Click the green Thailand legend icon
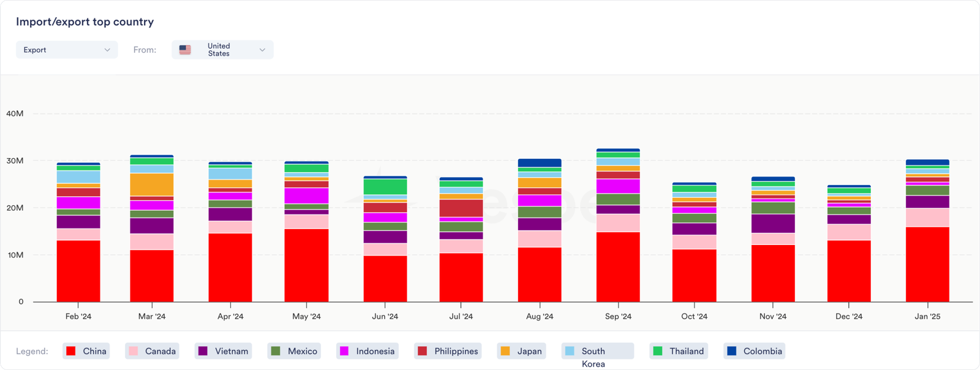The image size is (980, 370). [658, 351]
